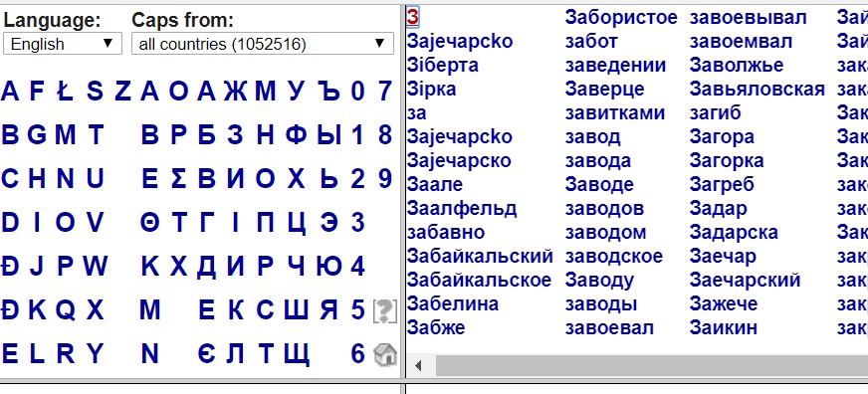
Task: Select the highlighted red З heading
Action: [x=412, y=17]
